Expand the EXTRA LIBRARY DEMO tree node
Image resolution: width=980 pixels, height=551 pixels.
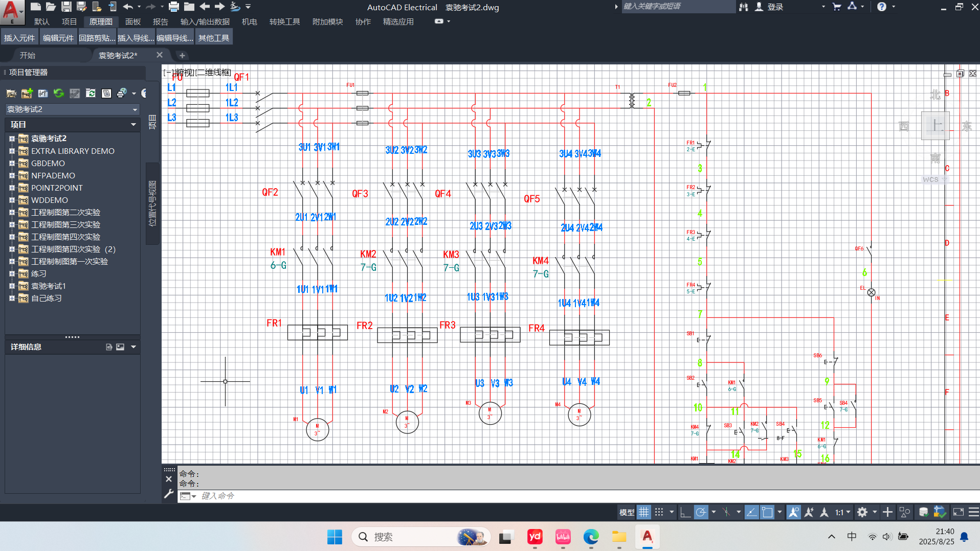tap(12, 151)
